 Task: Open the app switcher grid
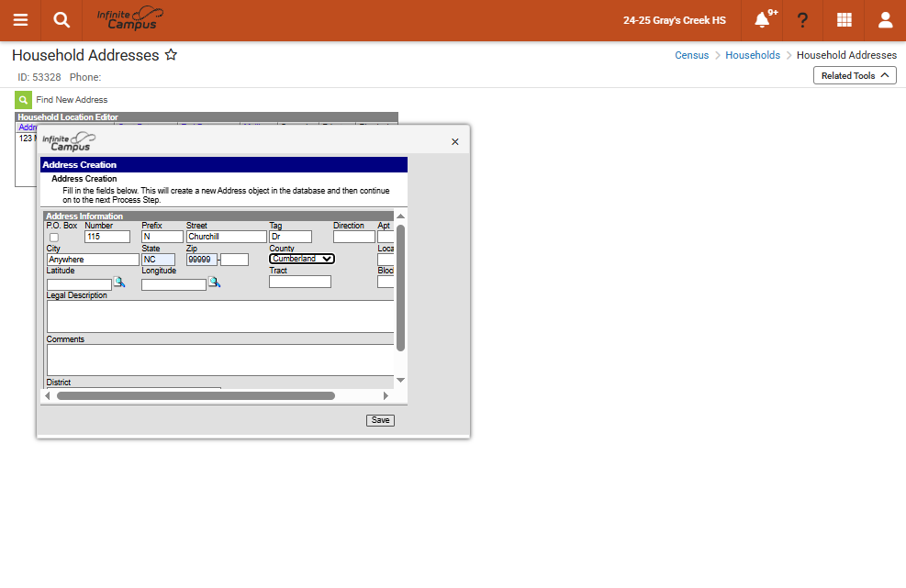(844, 20)
